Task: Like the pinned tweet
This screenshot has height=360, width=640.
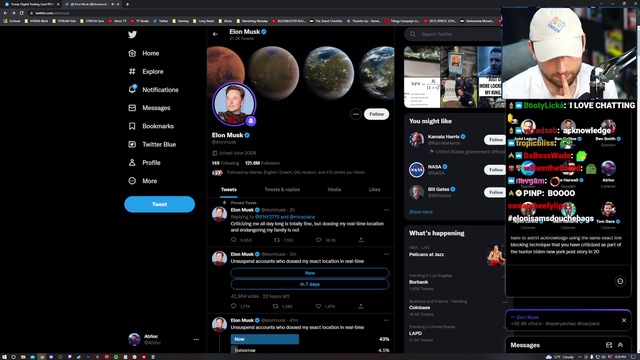Action: click(319, 240)
